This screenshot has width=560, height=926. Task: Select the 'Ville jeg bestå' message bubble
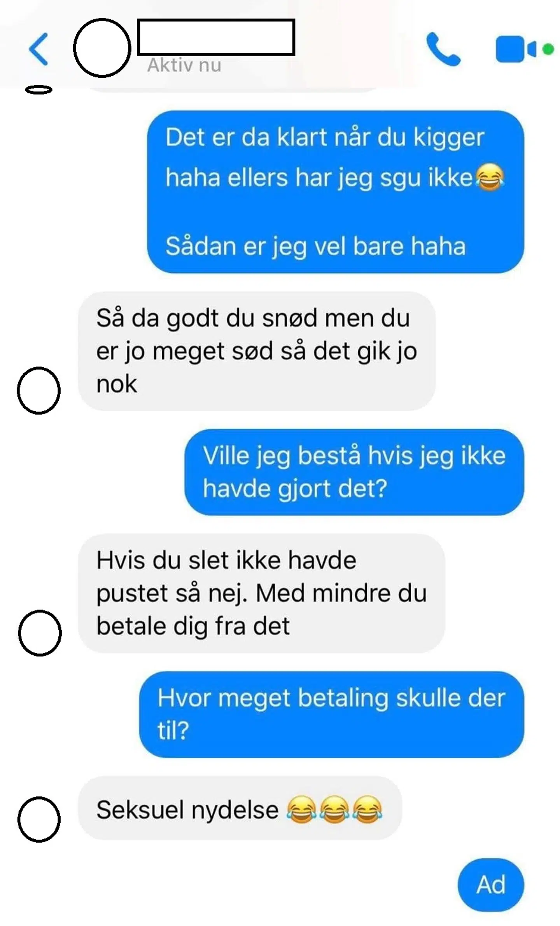click(x=354, y=472)
